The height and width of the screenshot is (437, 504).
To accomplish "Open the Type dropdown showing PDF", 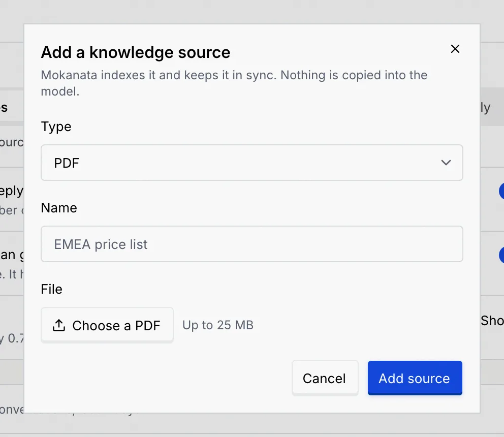I will [x=251, y=163].
